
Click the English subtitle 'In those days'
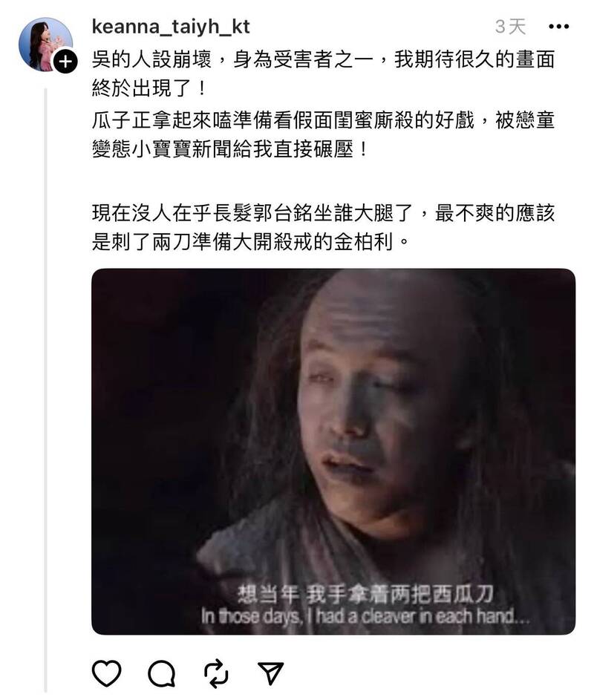point(250,617)
